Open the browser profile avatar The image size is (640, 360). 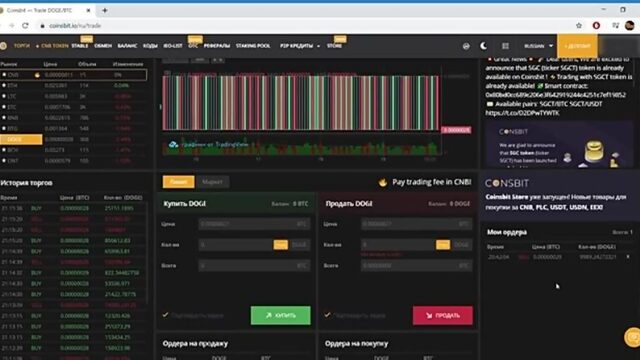click(x=629, y=25)
